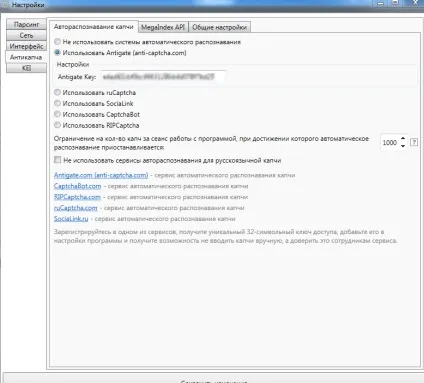Click the captcha limit value 1000
The height and width of the screenshot is (383, 424).
[390, 143]
